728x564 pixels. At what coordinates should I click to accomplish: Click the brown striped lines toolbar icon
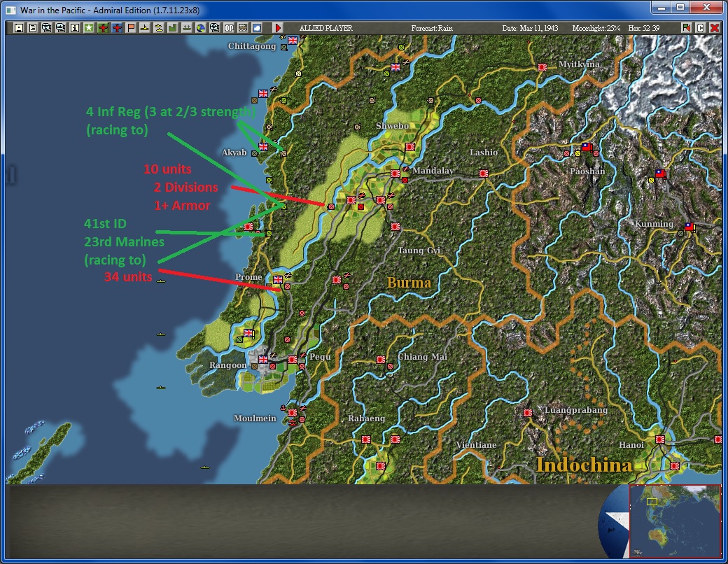242,28
